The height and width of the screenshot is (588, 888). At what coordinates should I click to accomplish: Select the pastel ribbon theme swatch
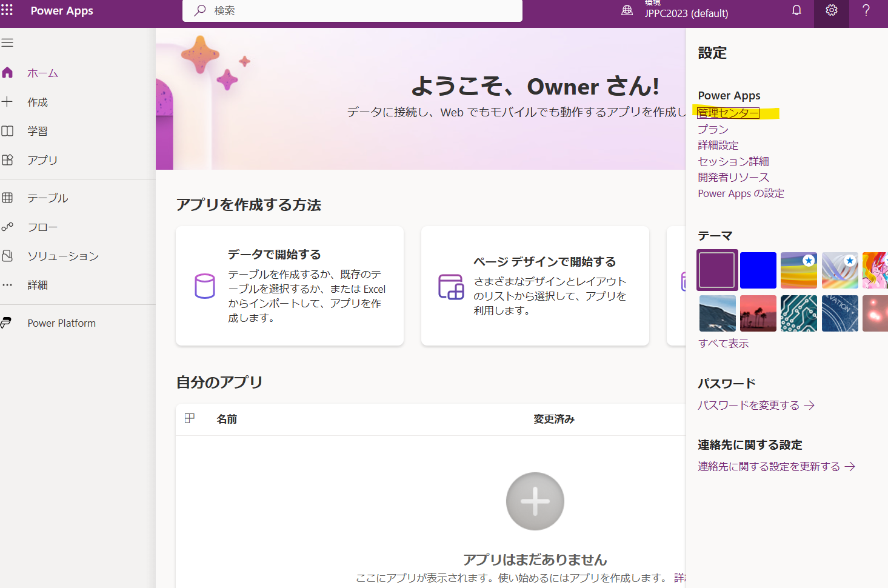[x=840, y=270]
